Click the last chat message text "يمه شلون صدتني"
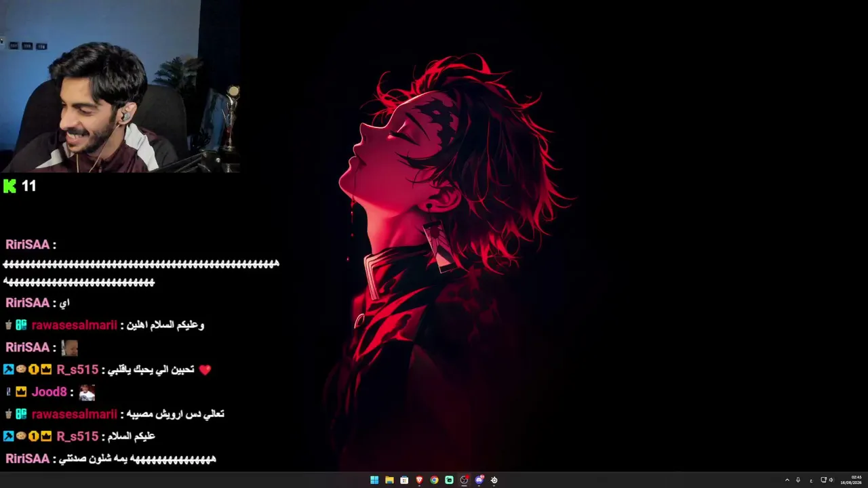The width and height of the screenshot is (868, 488). (93, 459)
